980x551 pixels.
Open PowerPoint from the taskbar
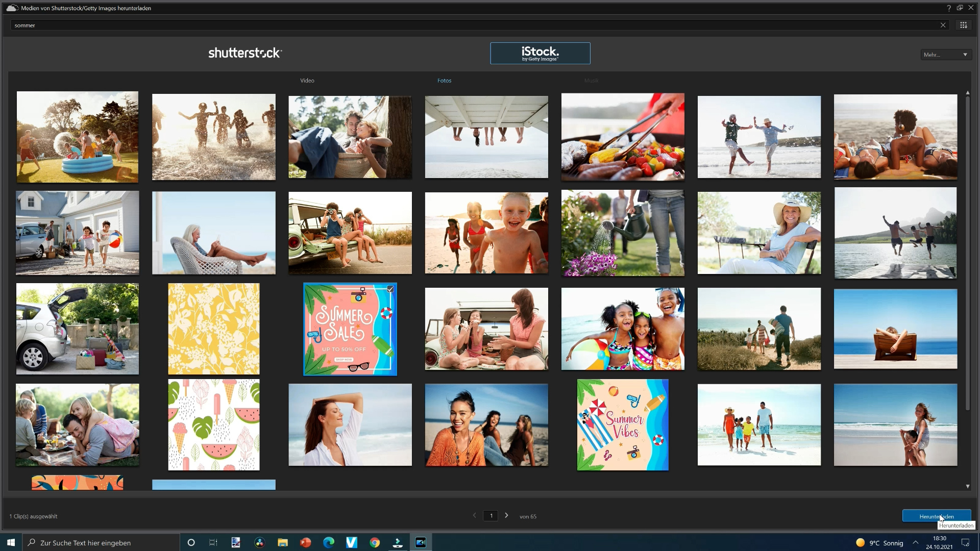[x=305, y=542]
